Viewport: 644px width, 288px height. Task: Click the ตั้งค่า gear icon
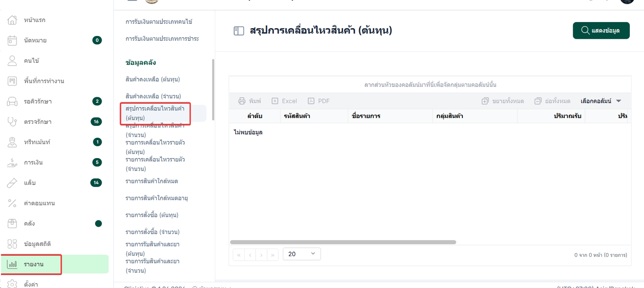(12, 283)
